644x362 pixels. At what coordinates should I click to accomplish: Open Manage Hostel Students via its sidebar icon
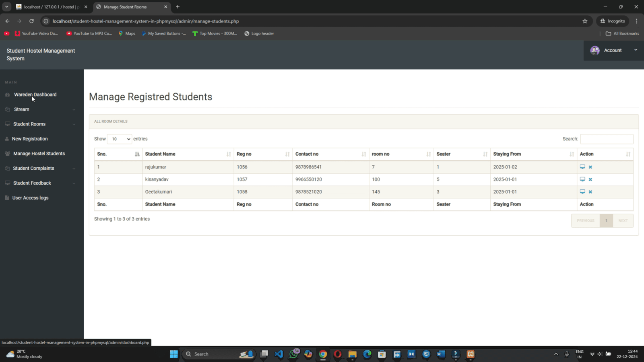click(x=7, y=153)
